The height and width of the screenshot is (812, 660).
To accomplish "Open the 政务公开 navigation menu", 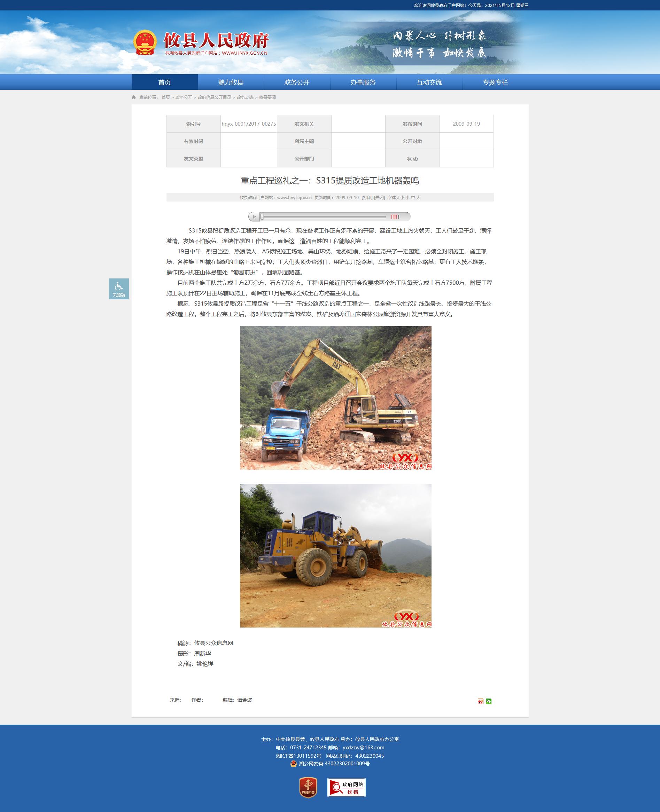I will (x=296, y=82).
